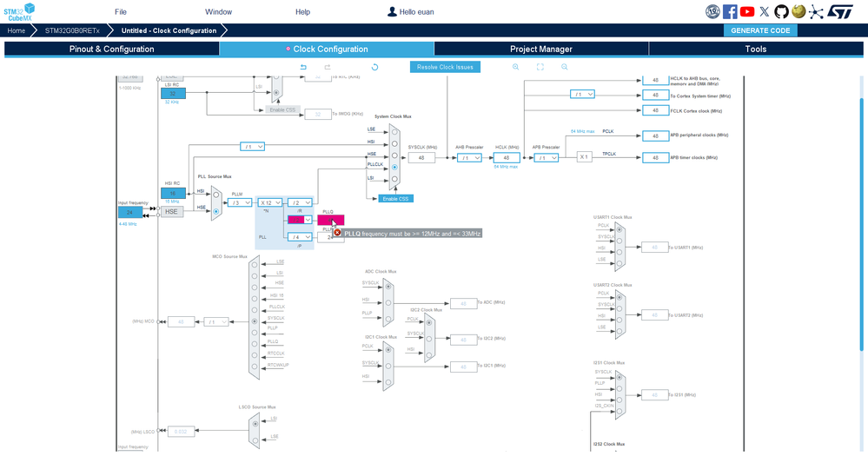The height and width of the screenshot is (456, 868).
Task: Click the reset clock refresh icon
Action: 374,67
